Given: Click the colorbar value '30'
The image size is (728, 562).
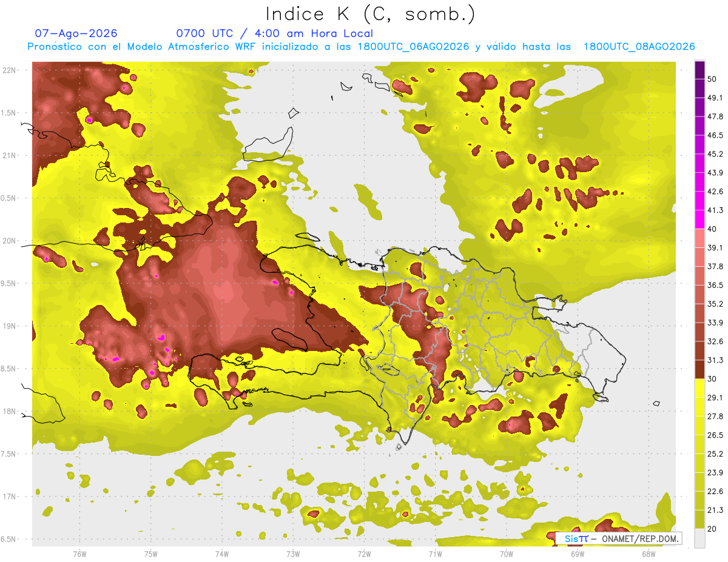Looking at the screenshot, I should (713, 378).
